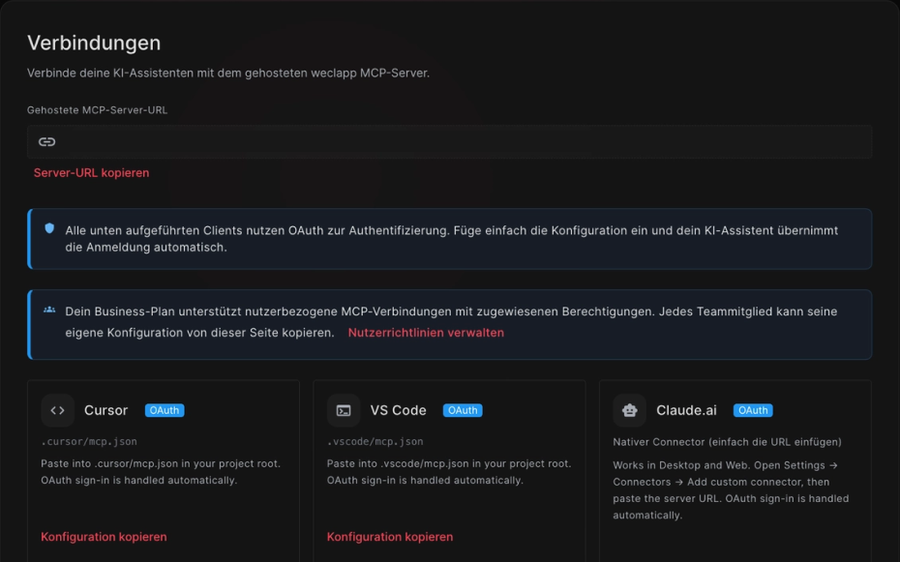Click the '.cursor/mcp.json' path text
Viewport: 900px width, 562px height.
(x=89, y=441)
